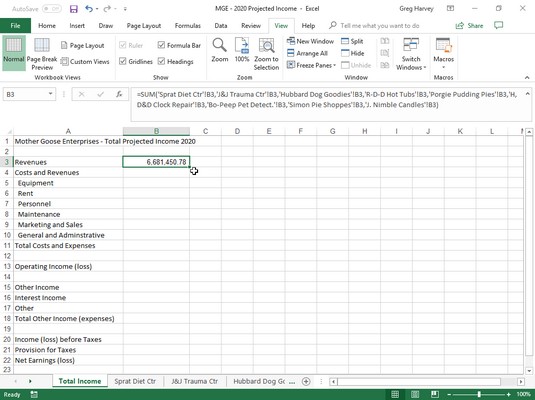Switch to Sprat Diet Ctr sheet
Image resolution: width=535 pixels, height=400 pixels.
click(x=135, y=381)
